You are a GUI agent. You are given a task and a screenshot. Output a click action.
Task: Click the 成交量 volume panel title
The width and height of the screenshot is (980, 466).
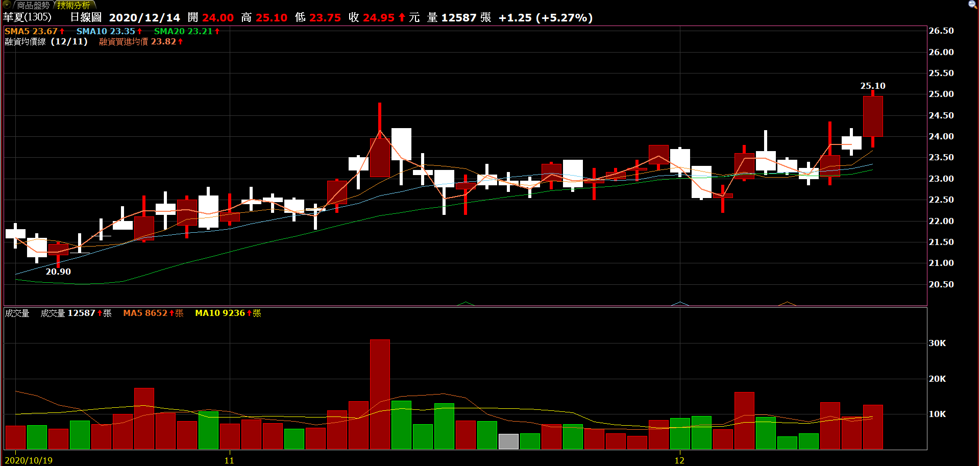[17, 313]
